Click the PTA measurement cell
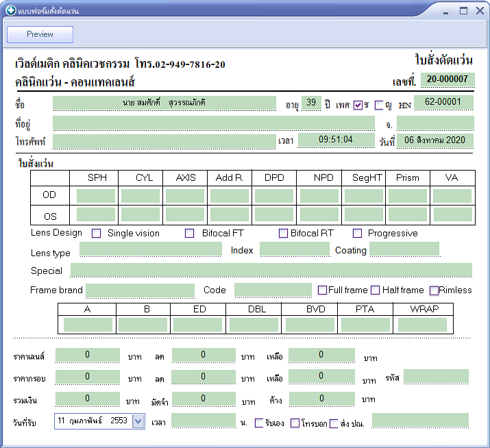Viewport: 490px width, 448px height. coord(365,325)
